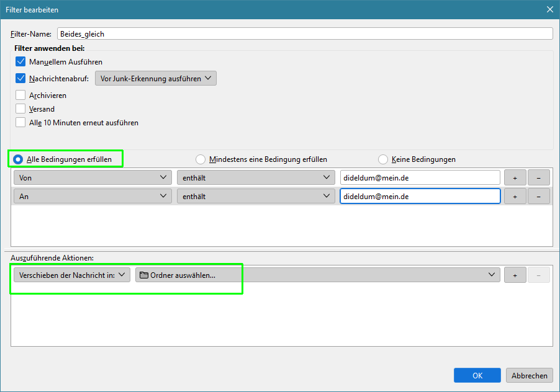The image size is (560, 392).
Task: Add another action with plus button
Action: pyautogui.click(x=515, y=275)
